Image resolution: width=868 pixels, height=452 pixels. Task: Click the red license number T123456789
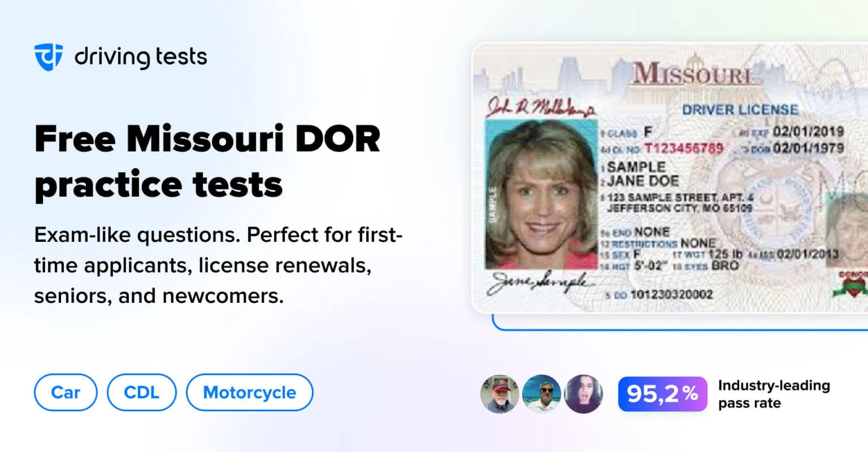[x=684, y=148]
